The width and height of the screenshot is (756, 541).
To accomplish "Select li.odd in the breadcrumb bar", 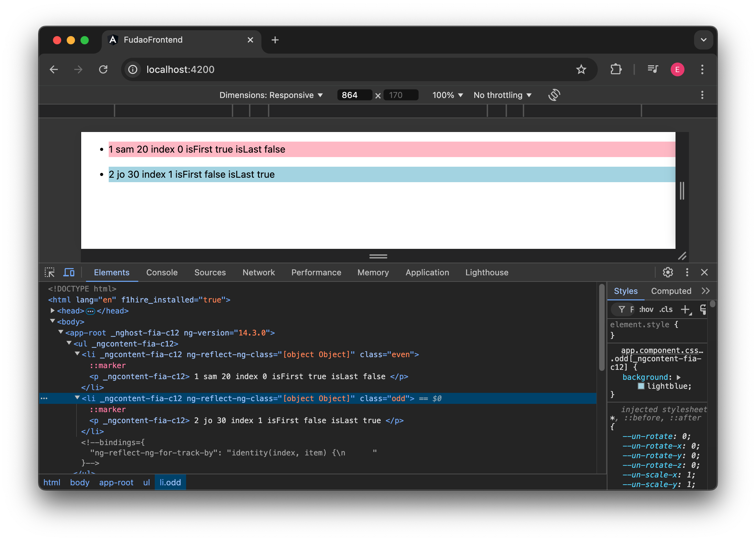I will pyautogui.click(x=170, y=482).
